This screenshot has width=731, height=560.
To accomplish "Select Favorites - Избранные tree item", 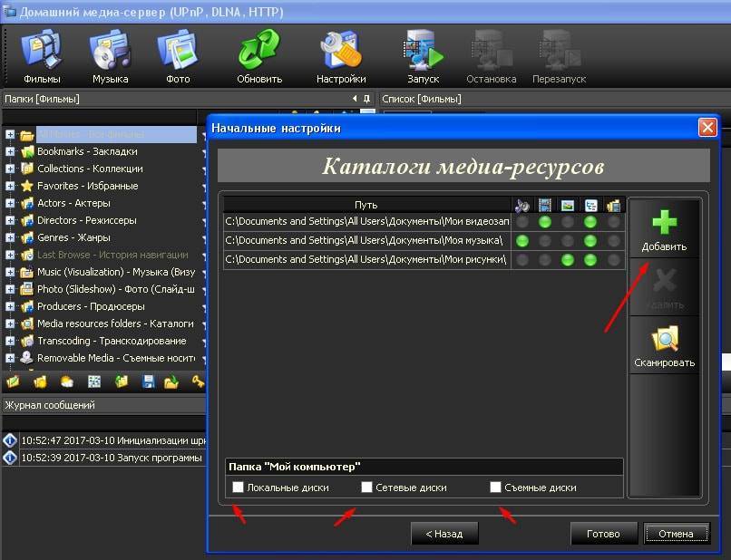I will pyautogui.click(x=87, y=186).
